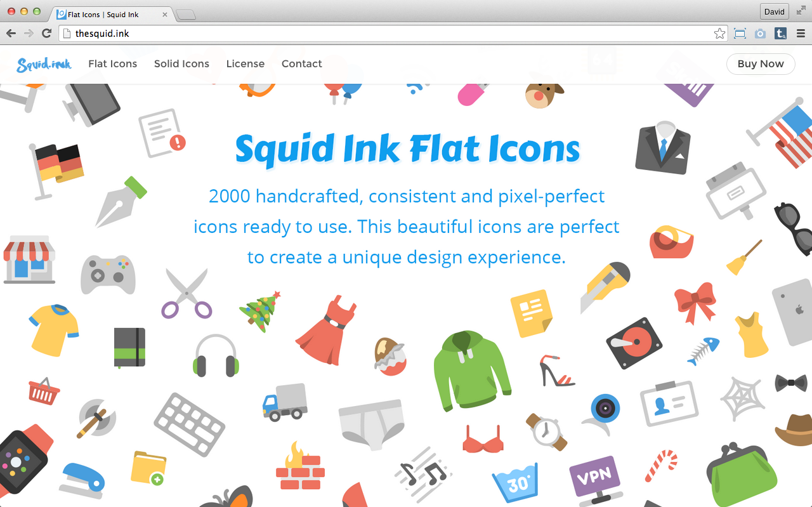Open the Contact link
The width and height of the screenshot is (812, 507).
tap(302, 63)
